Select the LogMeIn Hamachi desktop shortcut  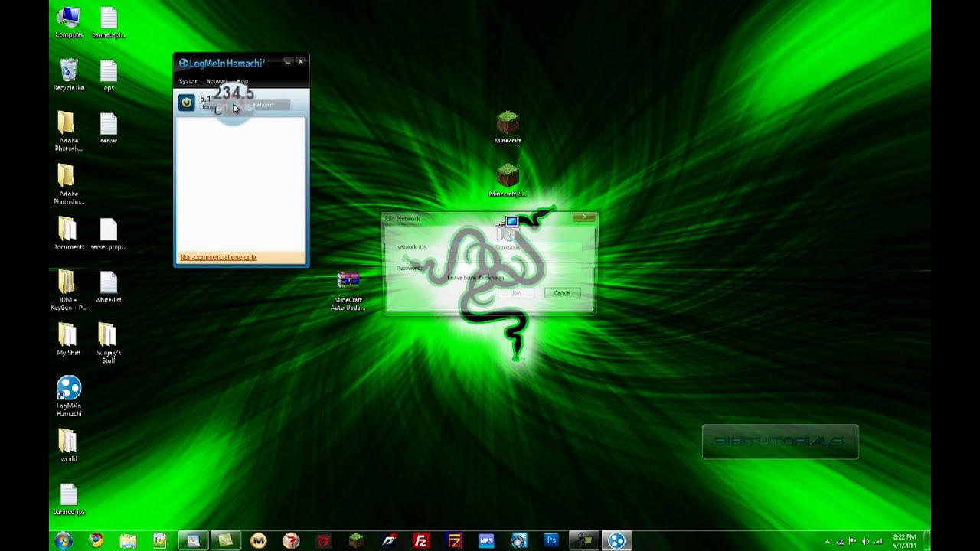[68, 396]
